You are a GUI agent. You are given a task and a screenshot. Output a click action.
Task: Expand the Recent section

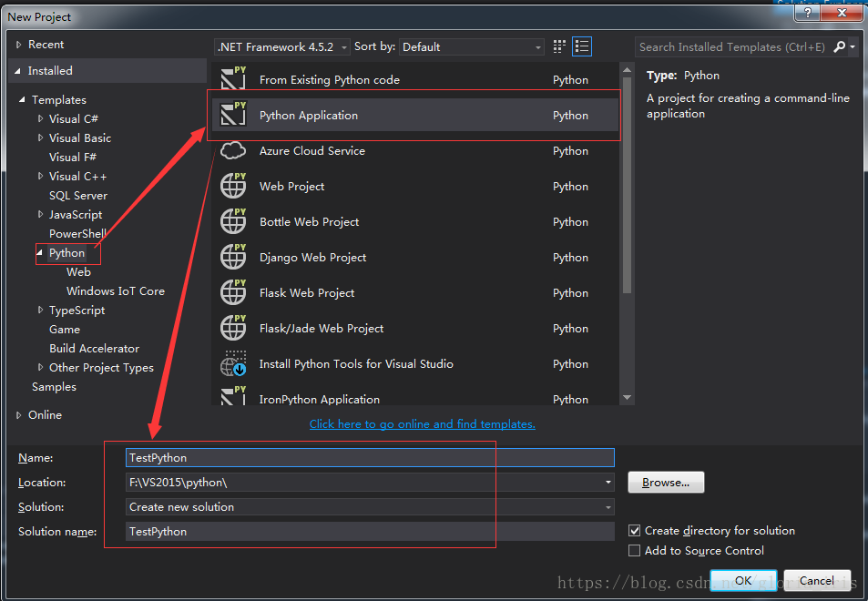(18, 45)
